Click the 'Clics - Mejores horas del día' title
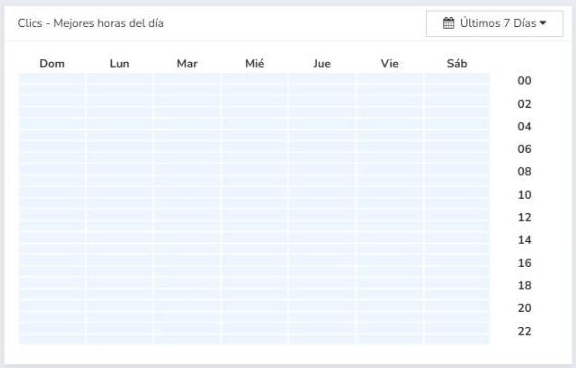The height and width of the screenshot is (368, 576). point(91,23)
